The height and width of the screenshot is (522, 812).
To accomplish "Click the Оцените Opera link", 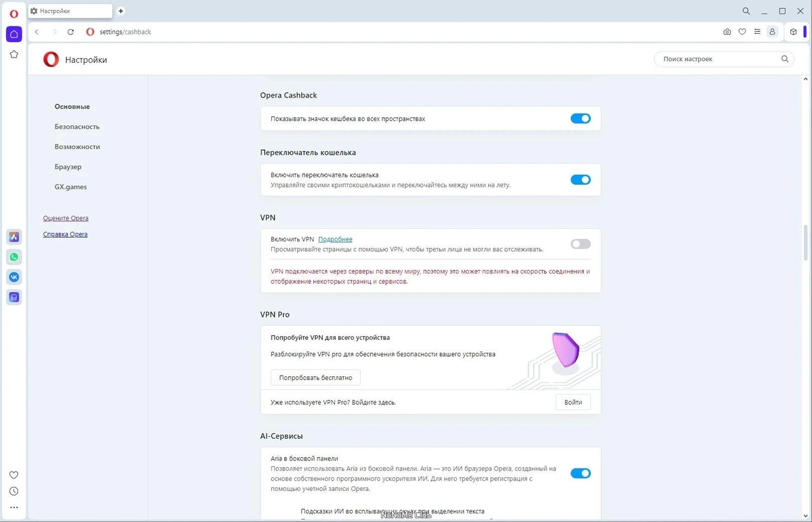I will [x=66, y=218].
